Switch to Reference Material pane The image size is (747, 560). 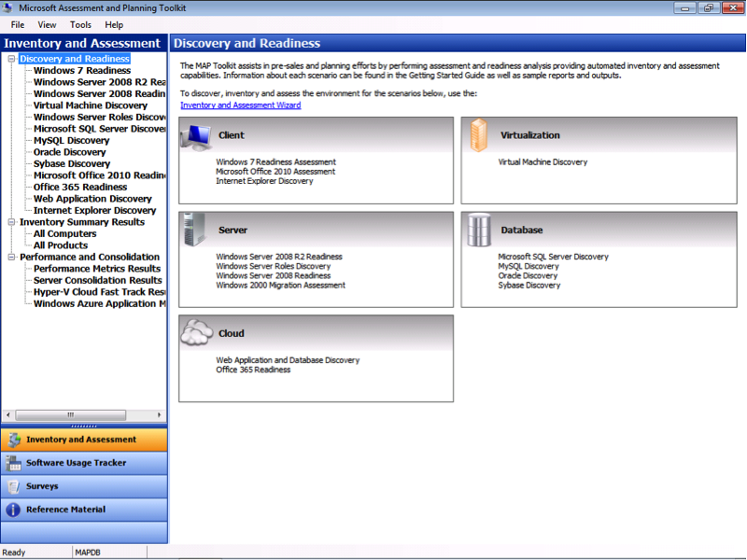[x=84, y=510]
